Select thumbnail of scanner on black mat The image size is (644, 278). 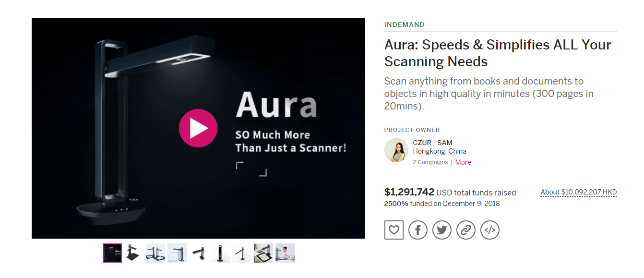(134, 253)
